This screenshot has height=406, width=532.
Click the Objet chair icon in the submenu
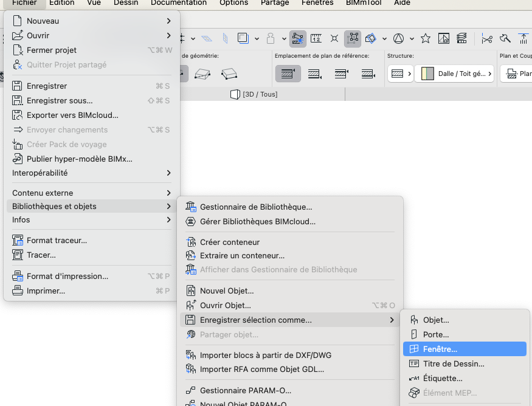pos(414,320)
